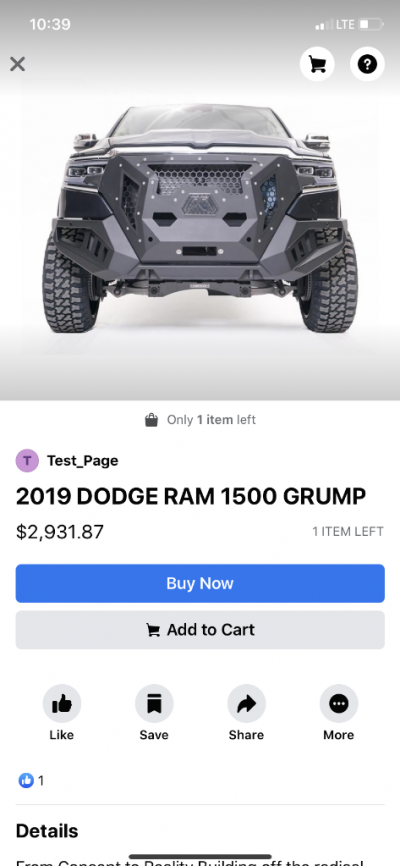
Task: Share the listing via arrow icon
Action: click(x=246, y=704)
